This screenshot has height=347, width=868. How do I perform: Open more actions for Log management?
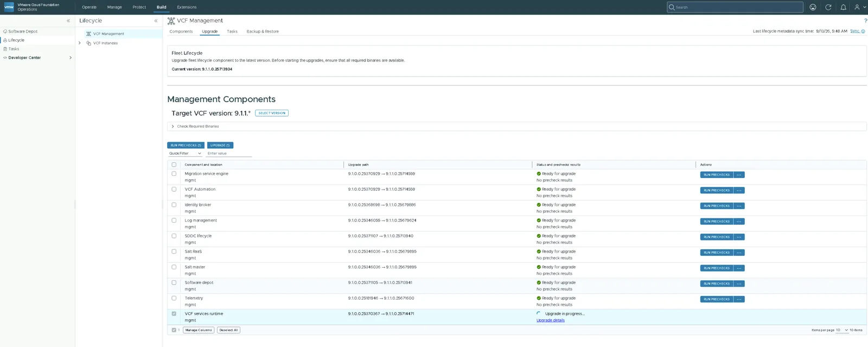pyautogui.click(x=739, y=222)
